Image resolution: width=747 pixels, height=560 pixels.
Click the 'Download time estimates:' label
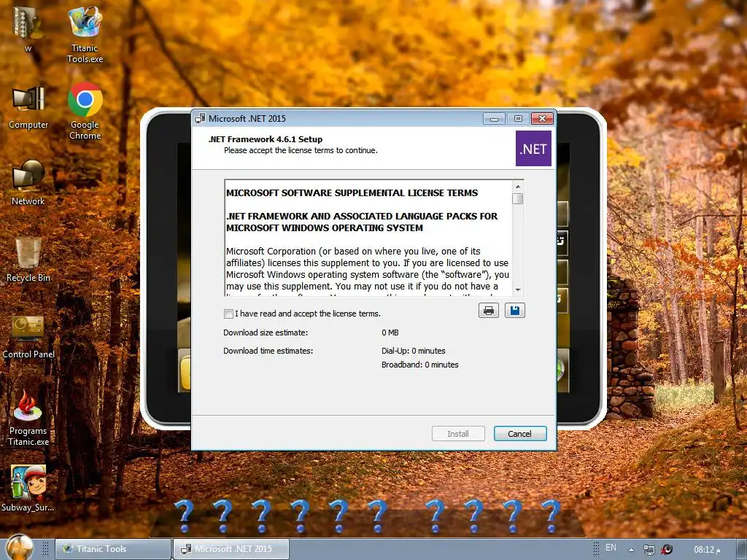pyautogui.click(x=268, y=351)
